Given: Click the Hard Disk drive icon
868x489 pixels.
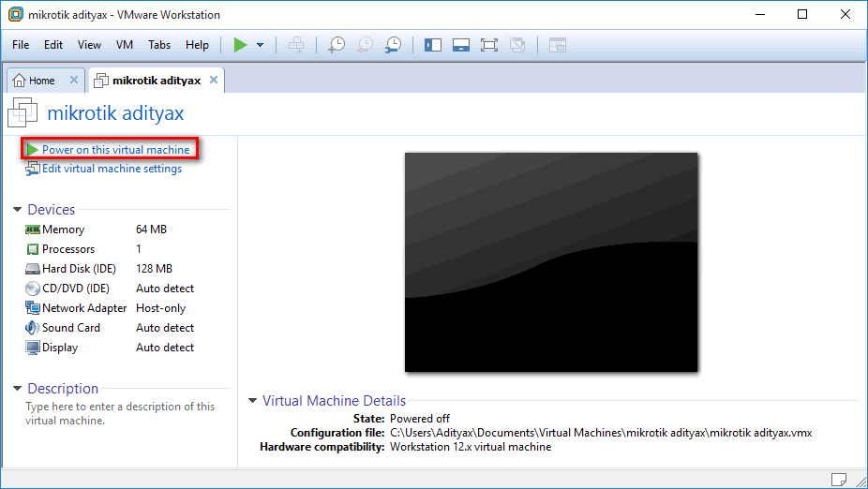Looking at the screenshot, I should pos(33,269).
